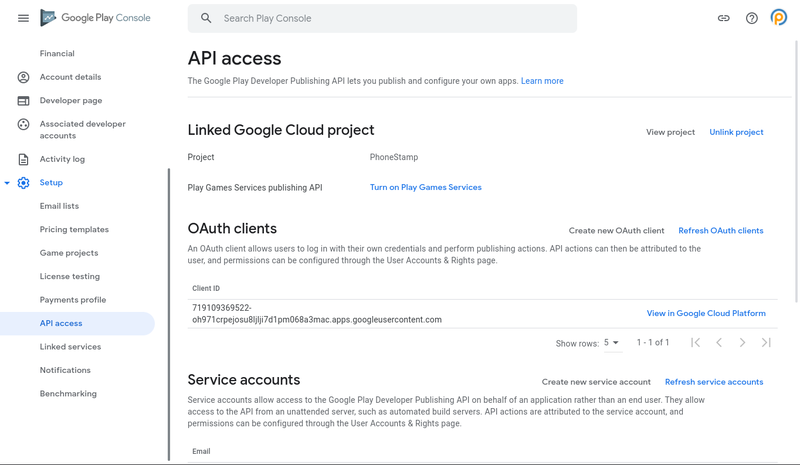This screenshot has width=800, height=465.
Task: Open Benchmarking under Setup
Action: [x=68, y=394]
